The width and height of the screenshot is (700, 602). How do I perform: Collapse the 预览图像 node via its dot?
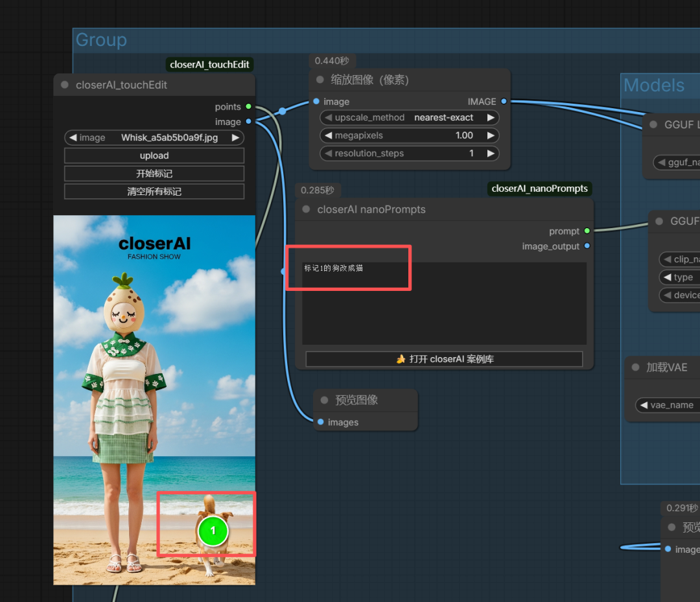pos(325,400)
